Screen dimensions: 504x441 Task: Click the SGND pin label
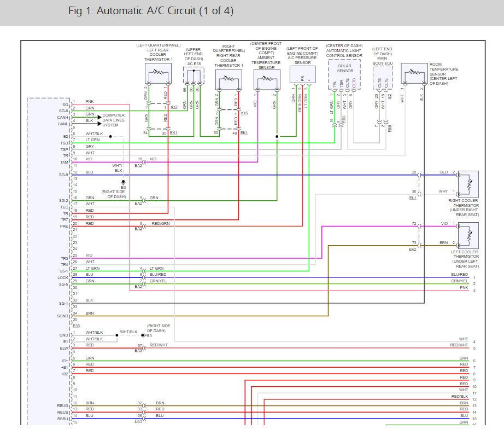63,316
